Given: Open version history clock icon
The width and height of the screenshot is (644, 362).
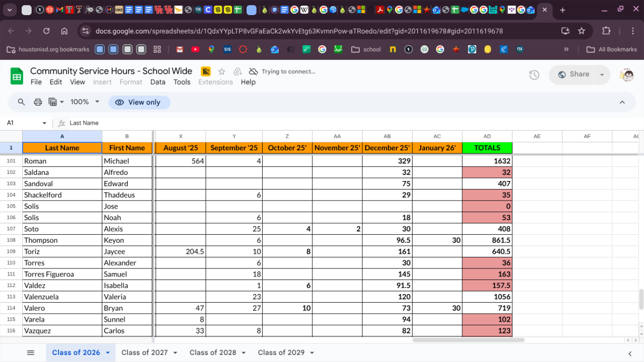Looking at the screenshot, I should click(x=534, y=75).
